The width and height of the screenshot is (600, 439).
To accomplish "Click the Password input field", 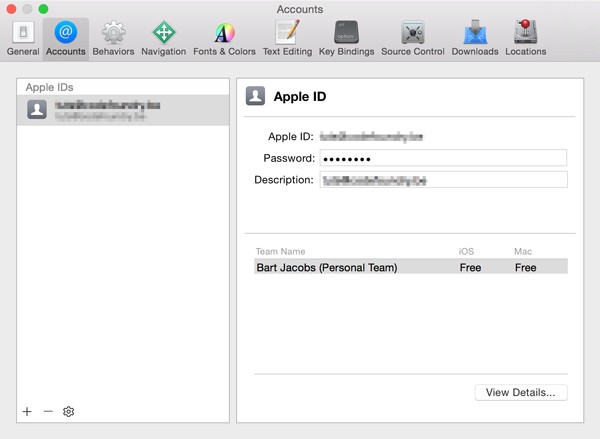I will pyautogui.click(x=443, y=158).
